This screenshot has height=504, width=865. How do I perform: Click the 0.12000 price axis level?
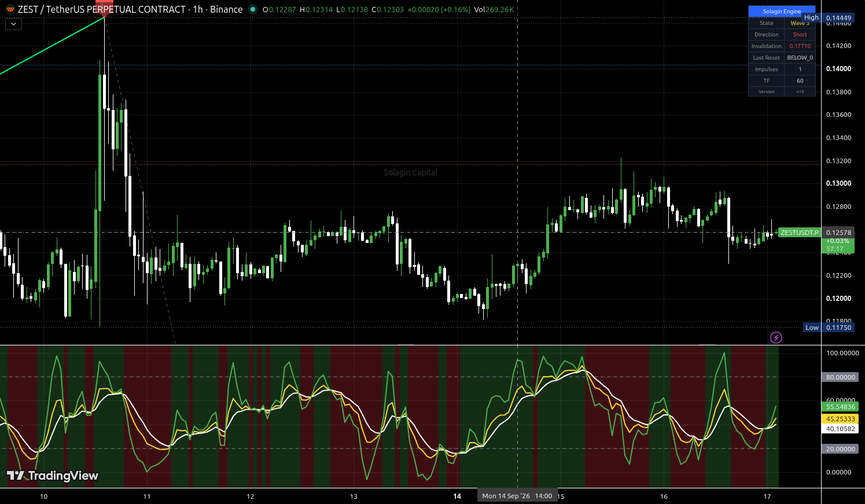(838, 299)
